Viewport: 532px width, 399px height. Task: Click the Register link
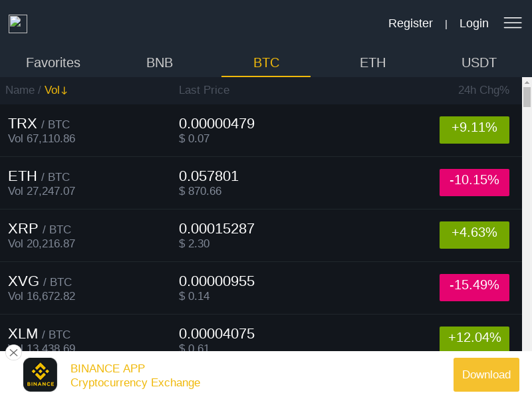coord(410,23)
